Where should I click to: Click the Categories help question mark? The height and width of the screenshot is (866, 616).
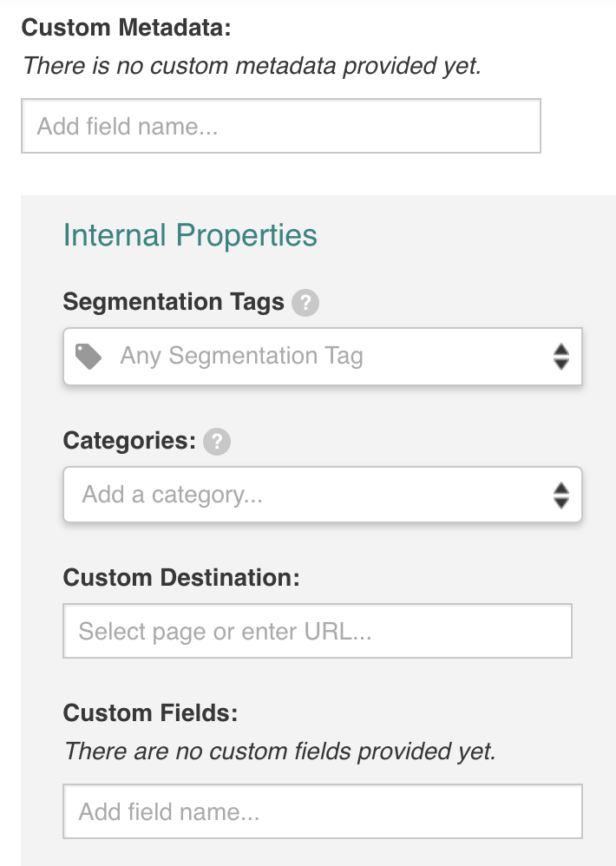[x=217, y=442]
